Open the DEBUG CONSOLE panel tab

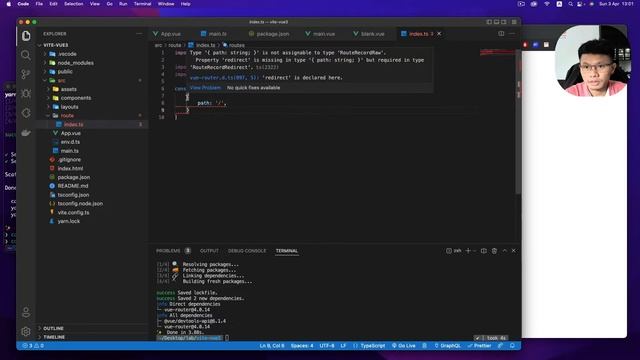[x=247, y=251]
